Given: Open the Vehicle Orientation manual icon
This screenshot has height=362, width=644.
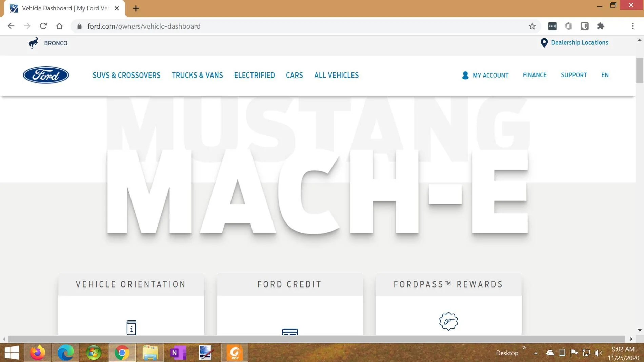Looking at the screenshot, I should point(131,327).
